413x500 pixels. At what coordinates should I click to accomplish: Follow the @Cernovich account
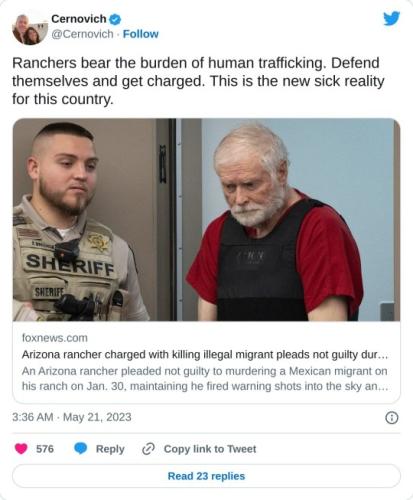[x=141, y=34]
